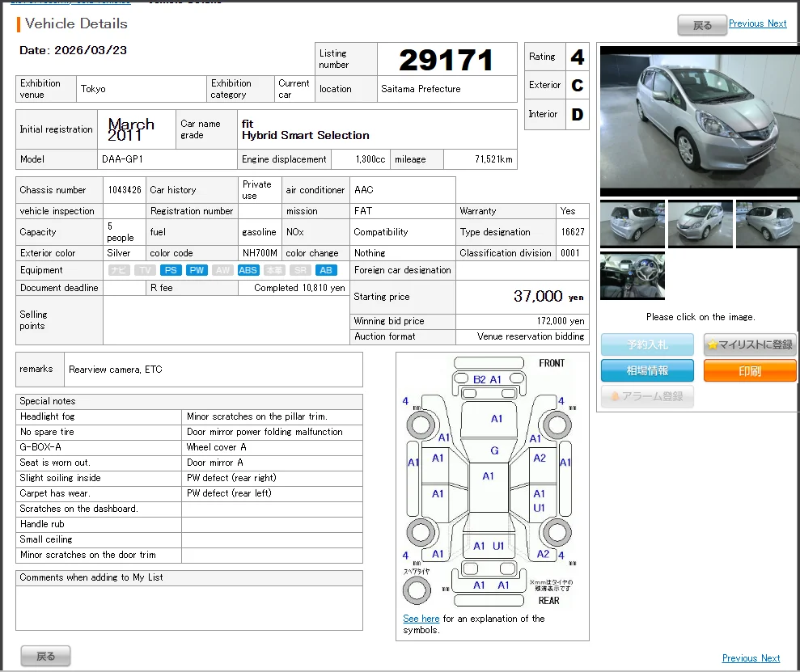Click the PW equipment badge
Screen dimensions: 800x672
point(197,270)
